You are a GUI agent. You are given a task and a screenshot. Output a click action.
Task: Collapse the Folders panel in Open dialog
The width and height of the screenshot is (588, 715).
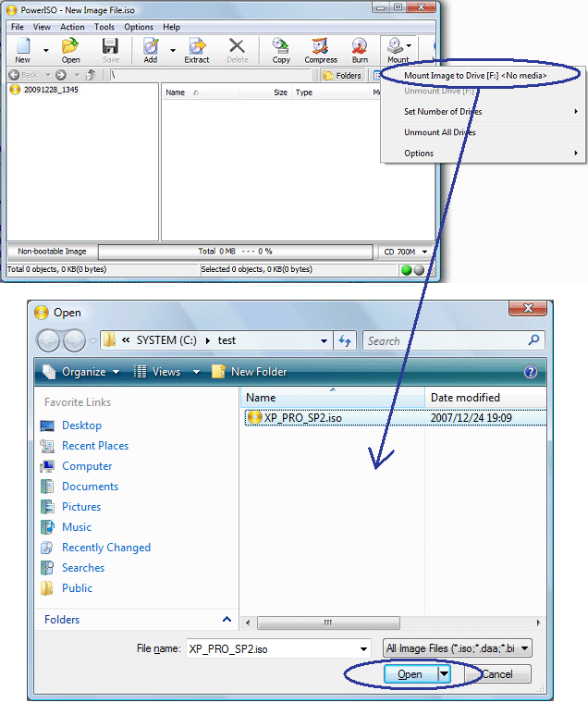click(227, 620)
